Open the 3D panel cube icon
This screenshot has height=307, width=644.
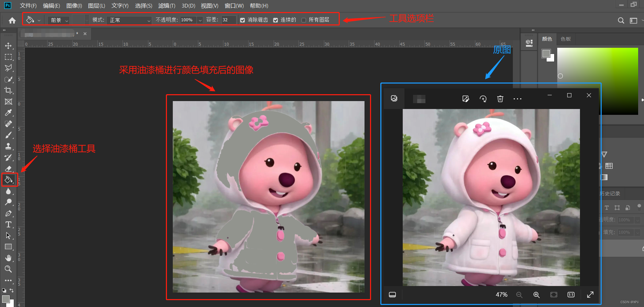(529, 43)
